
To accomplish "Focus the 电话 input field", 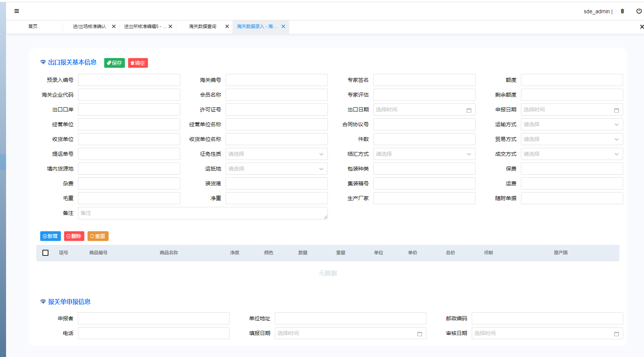I will click(153, 333).
